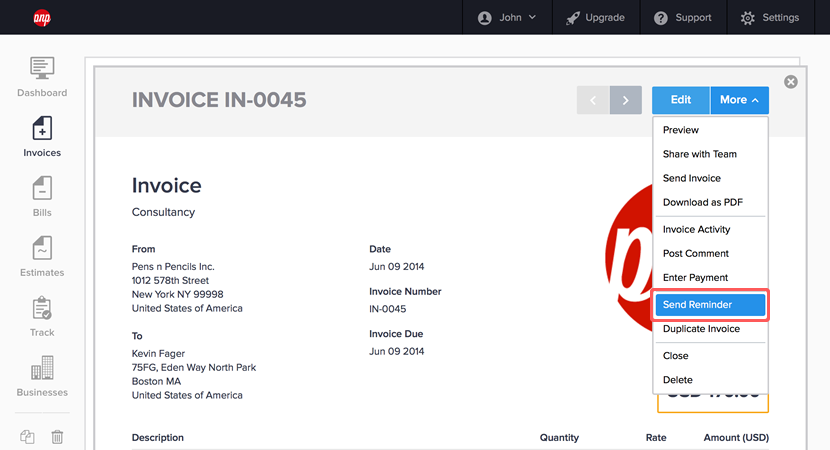Click the Consultancy subtitle text

(x=164, y=212)
